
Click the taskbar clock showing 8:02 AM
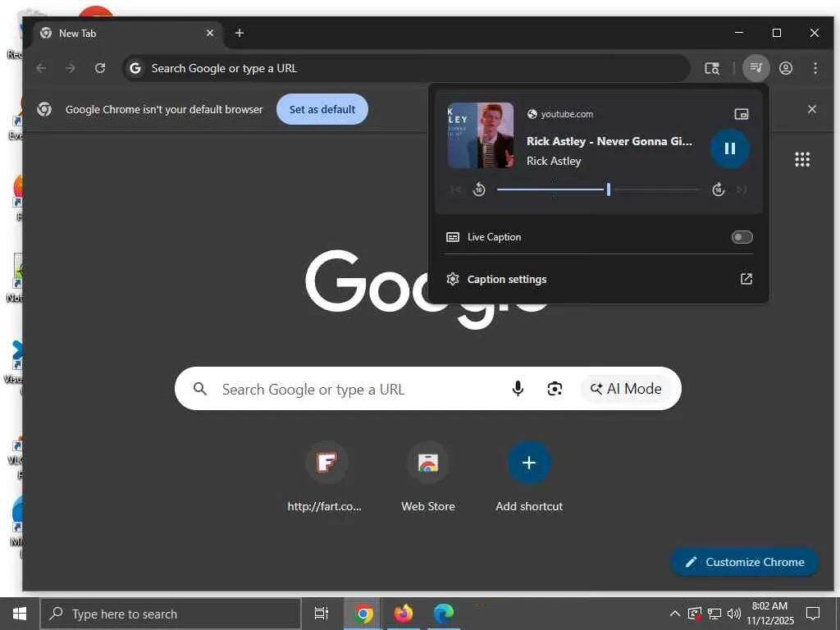[x=769, y=614]
